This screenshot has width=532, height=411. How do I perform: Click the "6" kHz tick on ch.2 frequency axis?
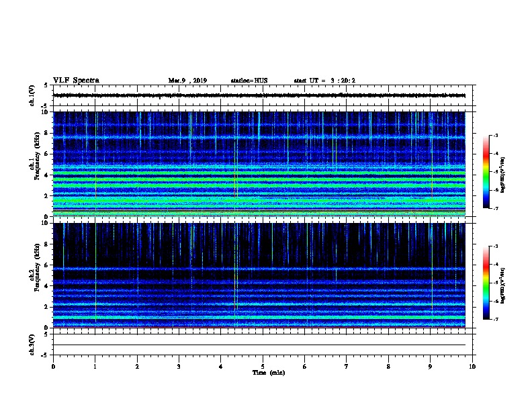tap(46, 265)
